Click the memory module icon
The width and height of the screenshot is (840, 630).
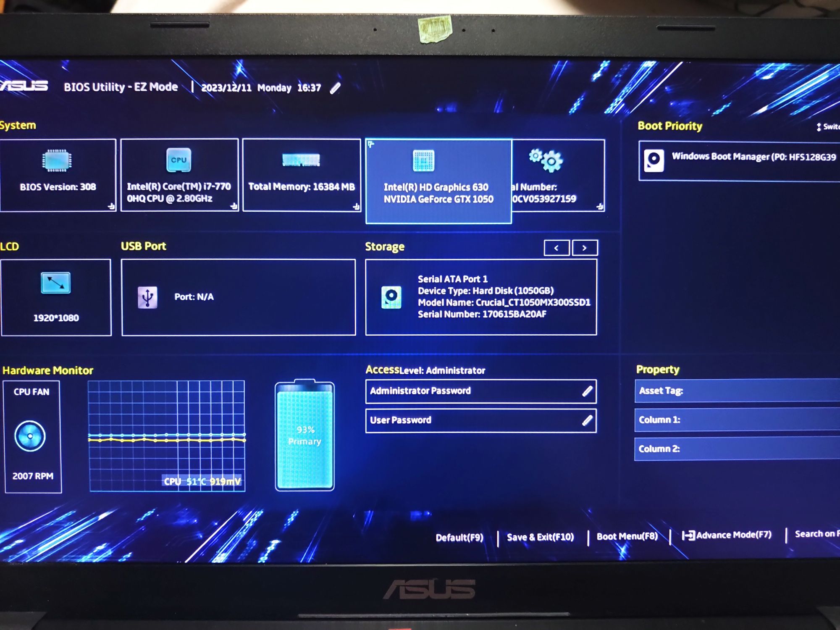[301, 160]
